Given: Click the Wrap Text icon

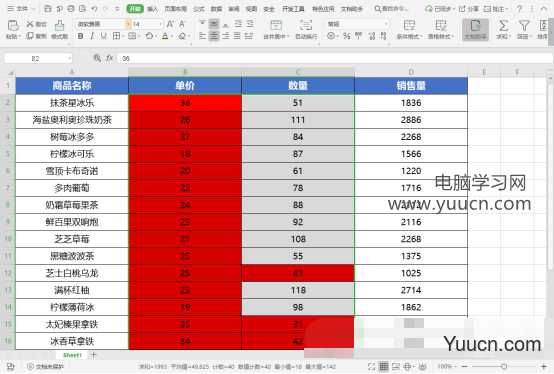Looking at the screenshot, I should pos(306,25).
